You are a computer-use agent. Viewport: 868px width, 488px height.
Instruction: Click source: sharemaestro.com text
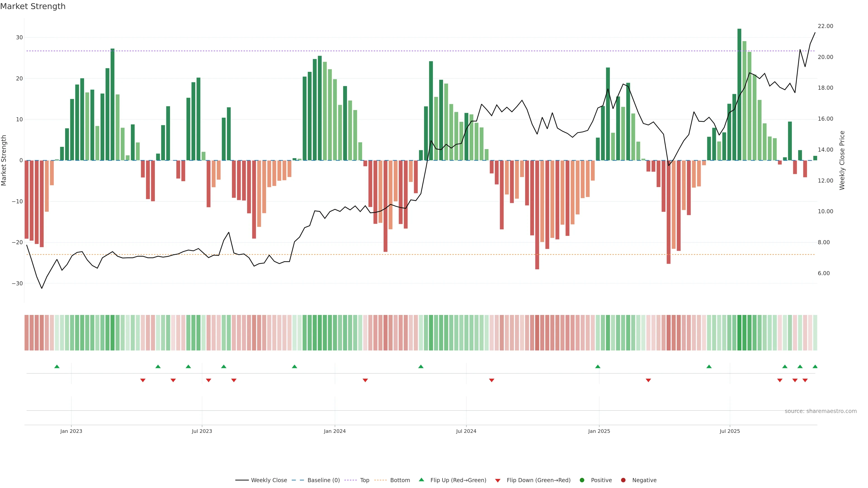click(821, 411)
